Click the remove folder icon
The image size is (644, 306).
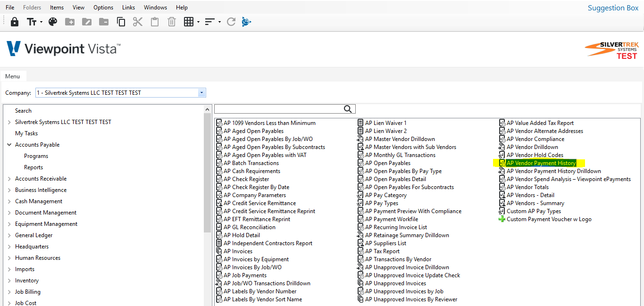pyautogui.click(x=104, y=22)
